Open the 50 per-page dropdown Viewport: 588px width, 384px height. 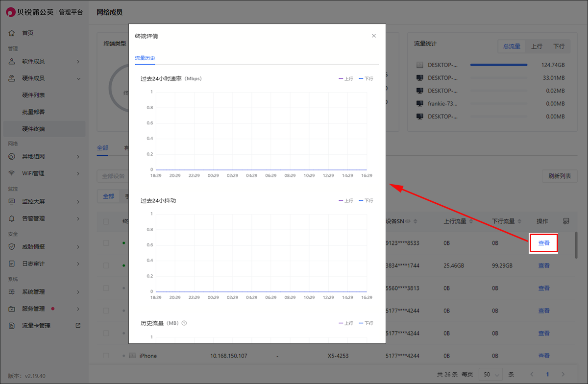tap(490, 374)
